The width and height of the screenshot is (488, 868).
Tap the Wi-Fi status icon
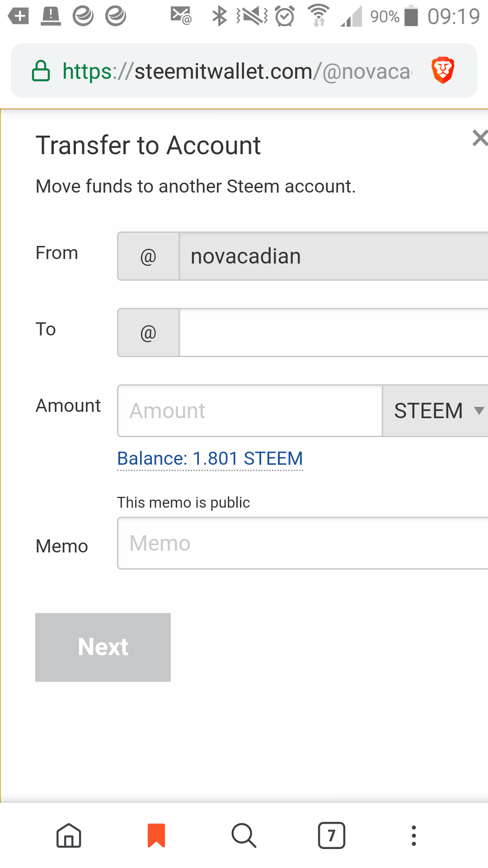[x=319, y=15]
